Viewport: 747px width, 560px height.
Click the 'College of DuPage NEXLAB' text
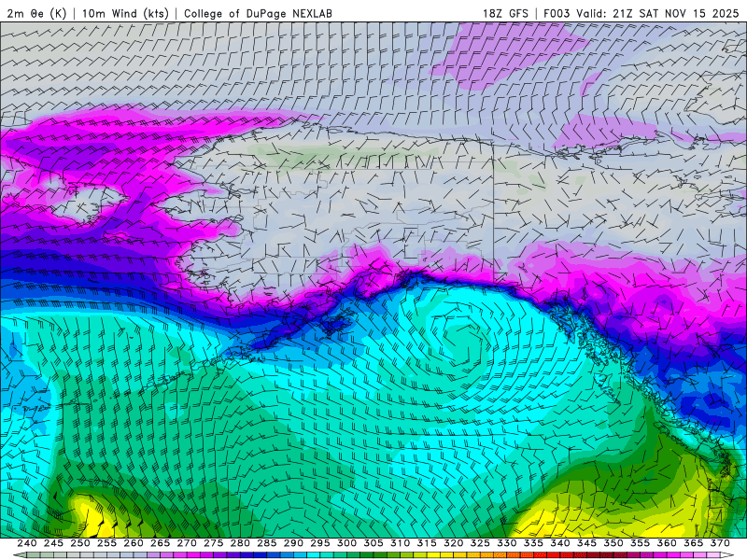[x=258, y=13]
